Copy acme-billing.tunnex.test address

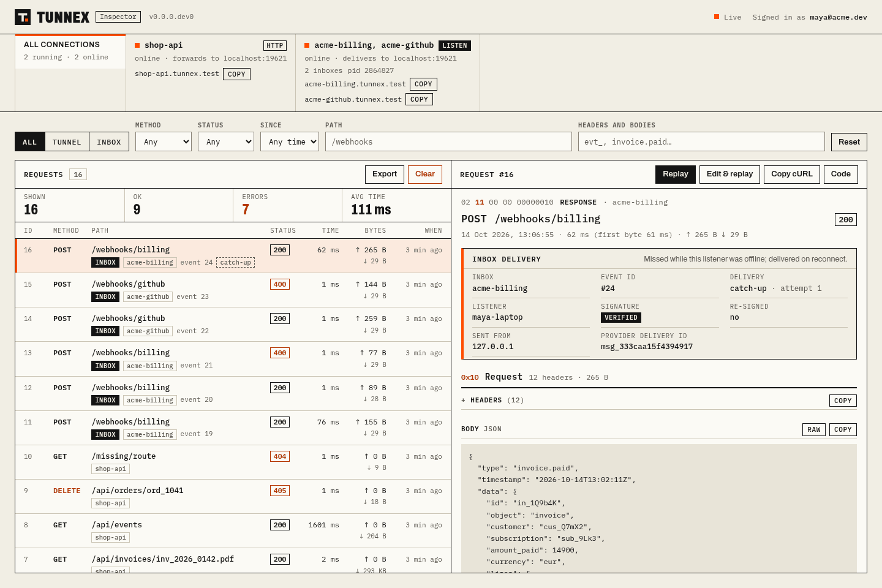tap(423, 84)
